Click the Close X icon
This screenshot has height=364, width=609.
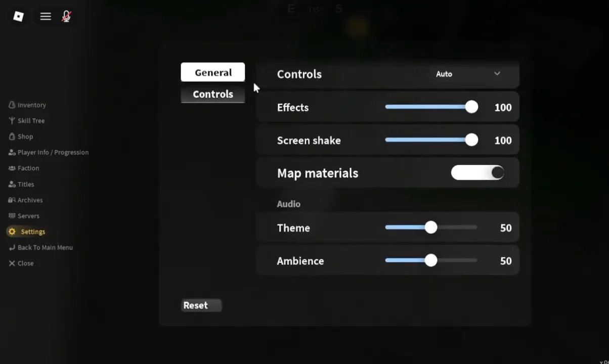[x=12, y=263]
